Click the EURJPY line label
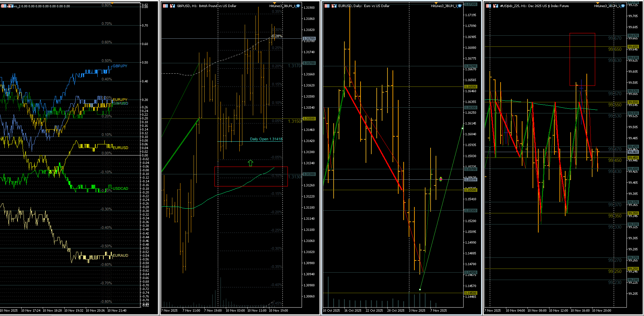Viewport: 644px width, 316px height. click(x=120, y=100)
